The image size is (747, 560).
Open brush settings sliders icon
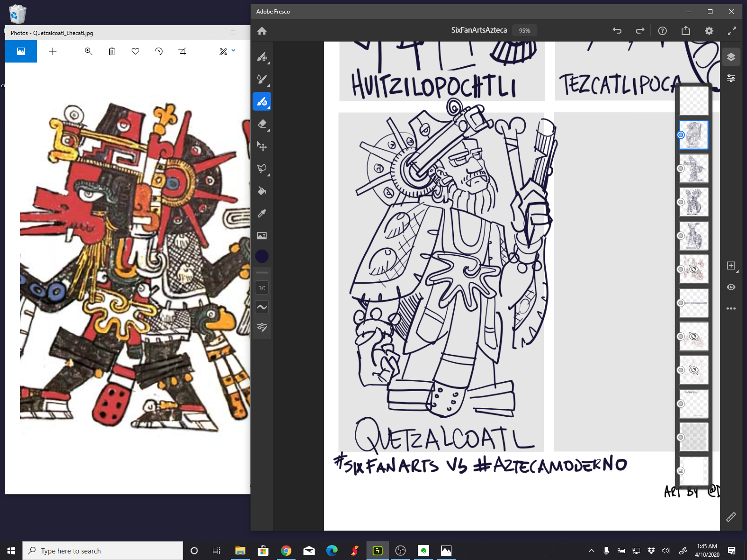[x=262, y=327]
